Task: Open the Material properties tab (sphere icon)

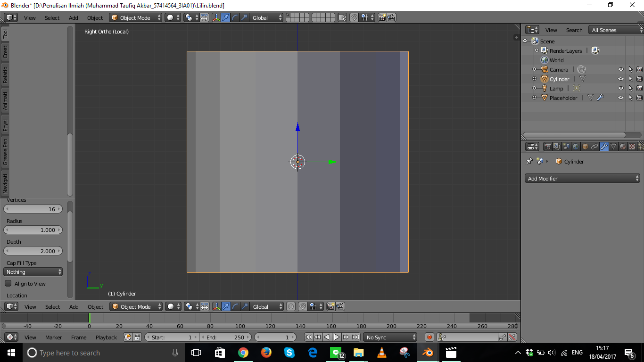Action: coord(623,147)
